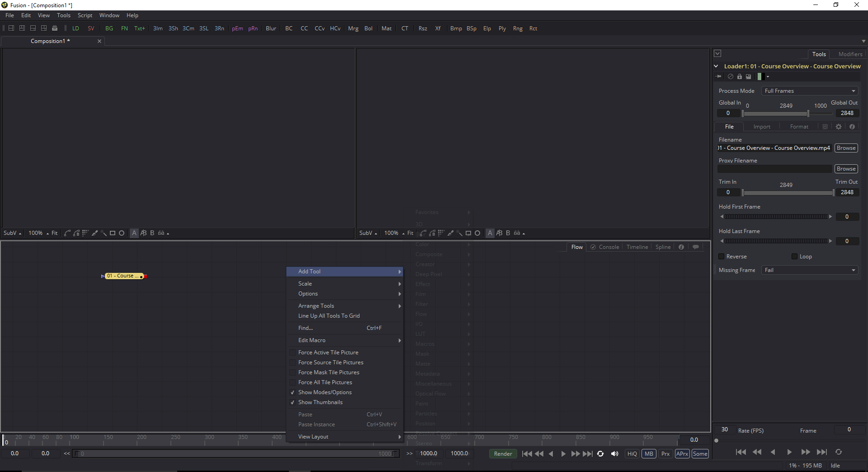The width and height of the screenshot is (868, 472).
Task: Add the 3Cm camera 3D tool
Action: coord(189,29)
